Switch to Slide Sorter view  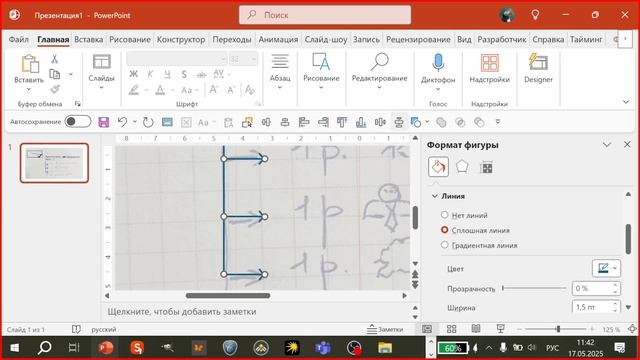pyautogui.click(x=451, y=329)
